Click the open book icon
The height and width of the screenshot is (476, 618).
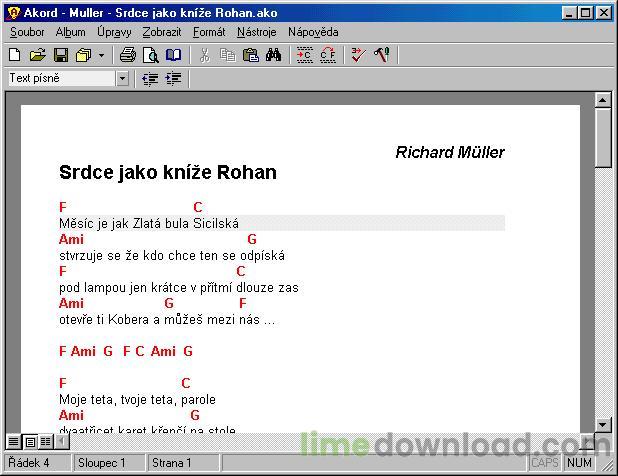point(174,55)
